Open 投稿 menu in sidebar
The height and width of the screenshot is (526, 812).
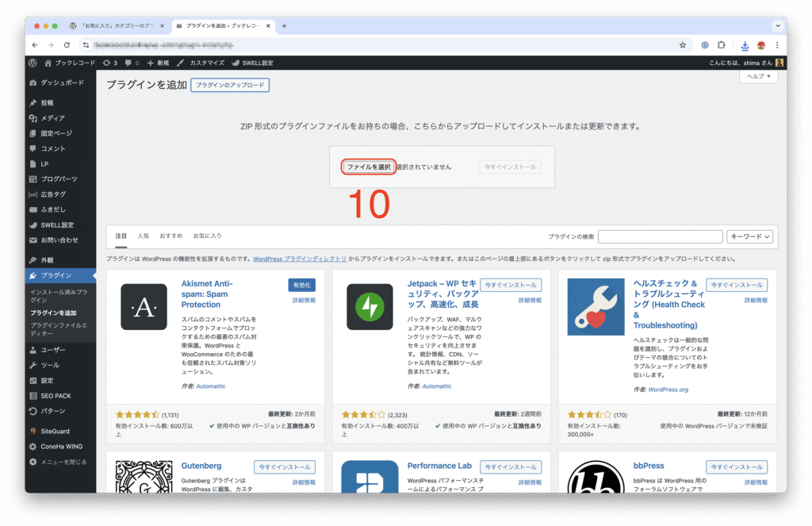coord(60,102)
